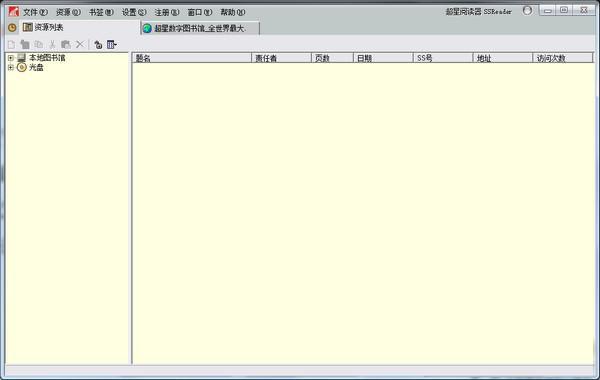The image size is (600, 380).
Task: Switch to the 超星数字图书馆 tab
Action: pos(201,28)
